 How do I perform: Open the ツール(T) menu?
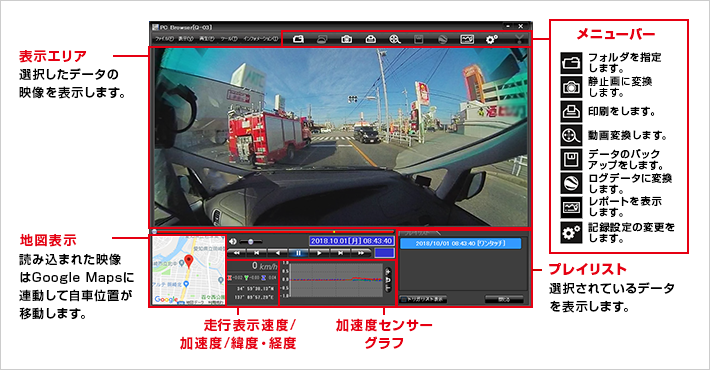229,39
